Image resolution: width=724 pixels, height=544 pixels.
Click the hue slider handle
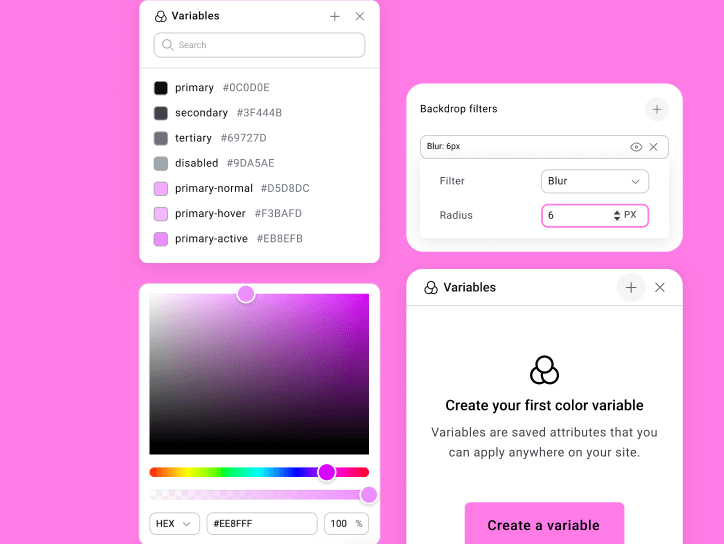tap(327, 472)
